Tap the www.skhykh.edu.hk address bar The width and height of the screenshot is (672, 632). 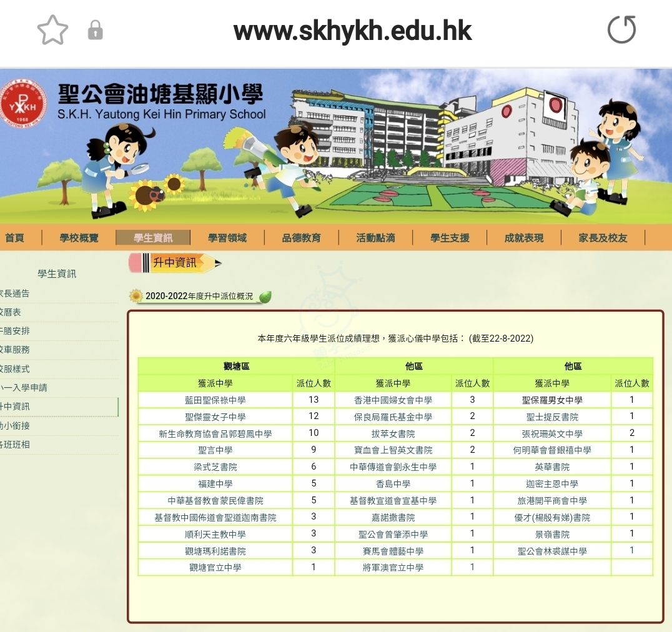click(x=352, y=30)
